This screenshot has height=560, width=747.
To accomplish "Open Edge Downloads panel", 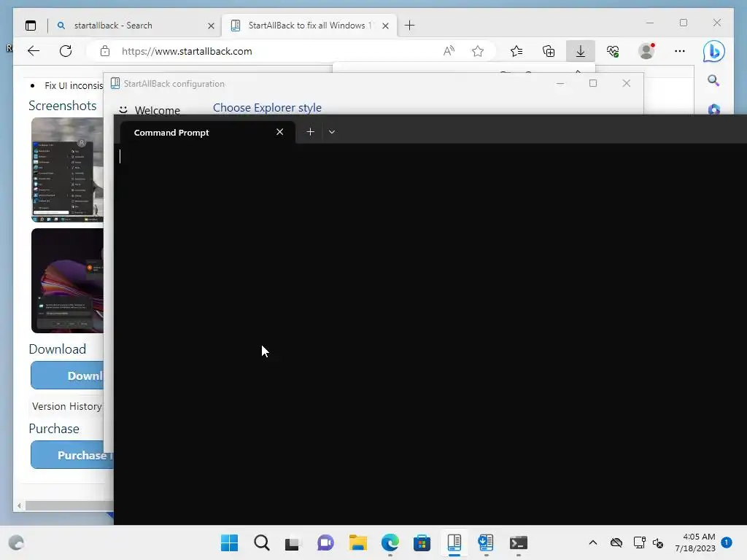I will coord(580,51).
